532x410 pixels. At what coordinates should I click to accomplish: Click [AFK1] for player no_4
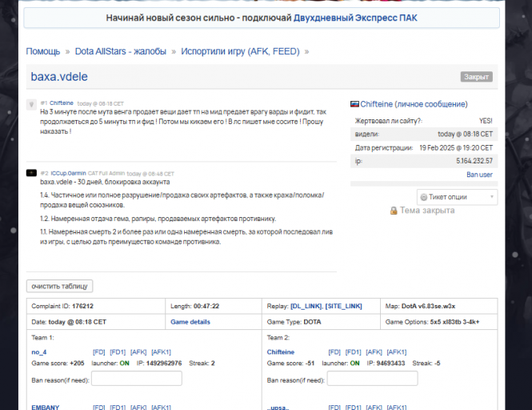161,352
